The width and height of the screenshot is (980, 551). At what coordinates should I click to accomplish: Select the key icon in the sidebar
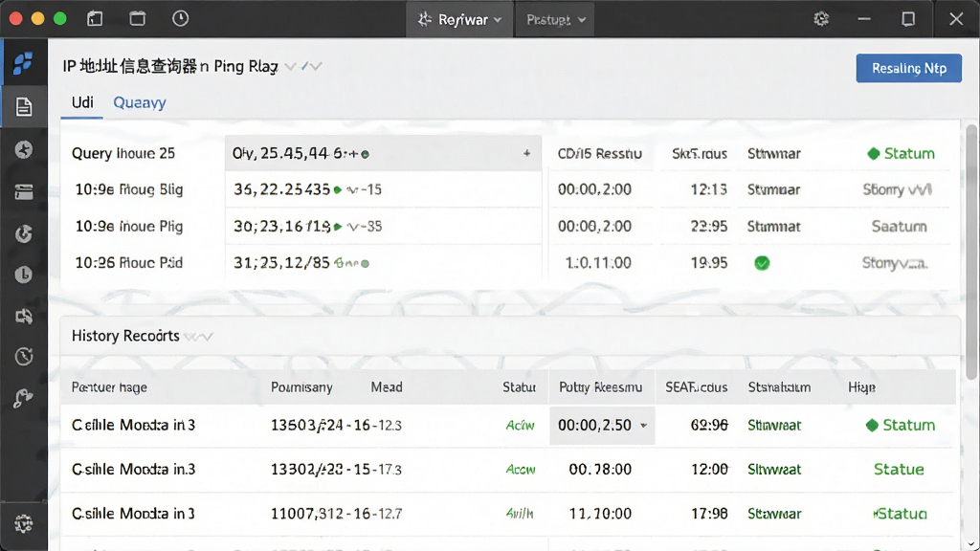point(23,398)
